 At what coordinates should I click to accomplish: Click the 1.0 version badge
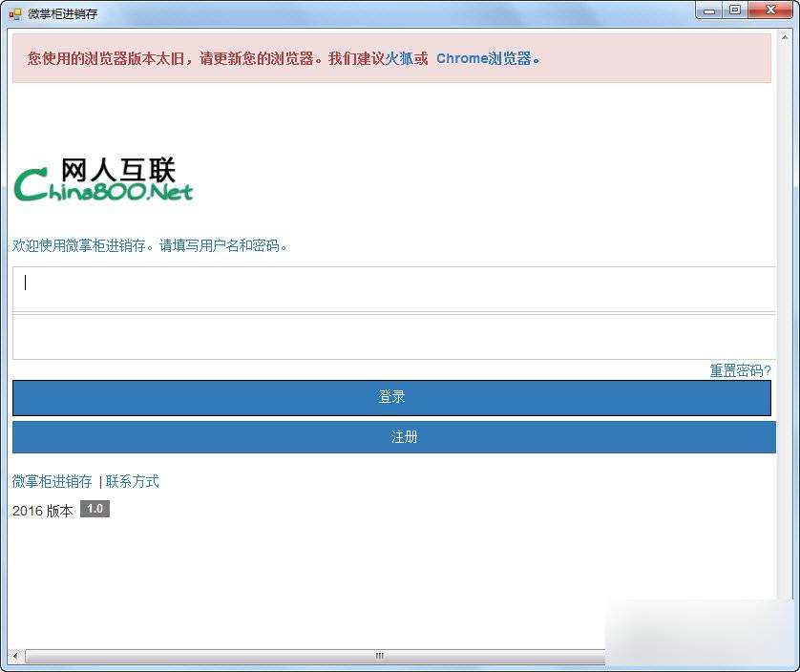95,510
